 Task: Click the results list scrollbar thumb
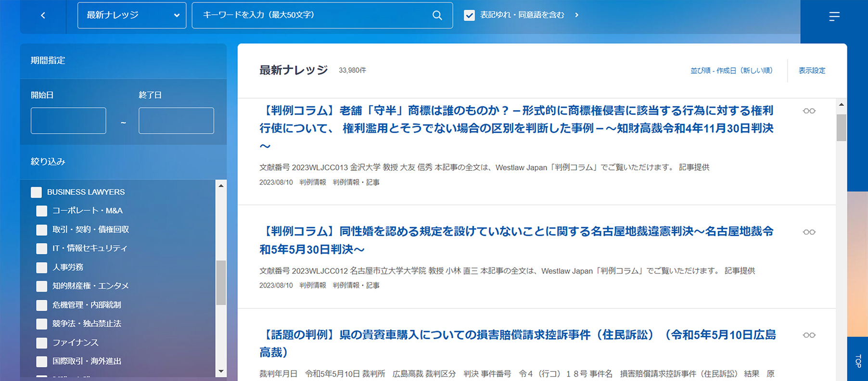coord(841,127)
